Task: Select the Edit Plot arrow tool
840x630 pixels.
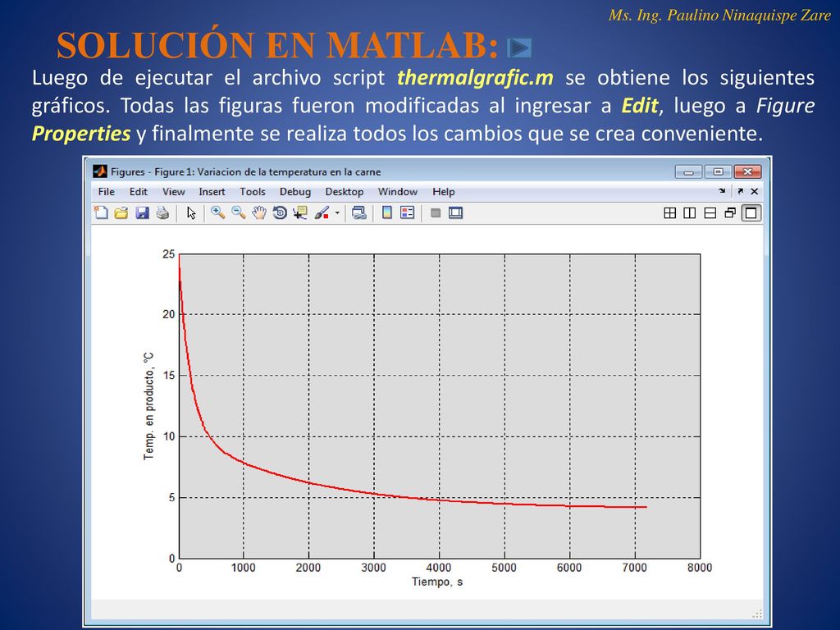Action: 191,213
